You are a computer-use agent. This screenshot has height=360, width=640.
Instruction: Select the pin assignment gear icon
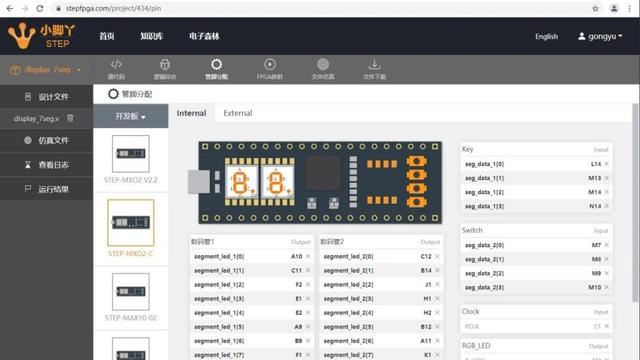216,64
